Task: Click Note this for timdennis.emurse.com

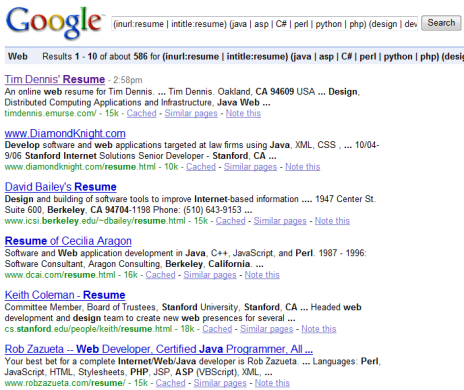Action: pos(243,113)
